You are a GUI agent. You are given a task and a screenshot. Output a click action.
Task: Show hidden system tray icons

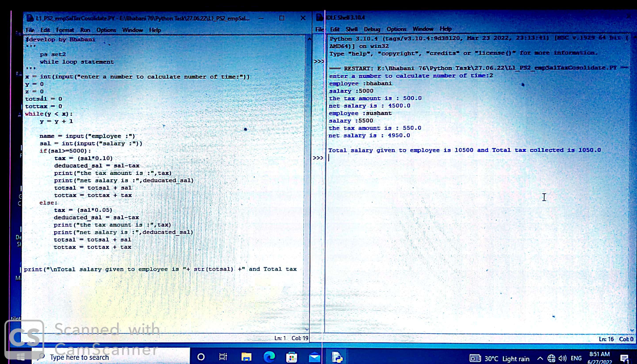(540, 359)
